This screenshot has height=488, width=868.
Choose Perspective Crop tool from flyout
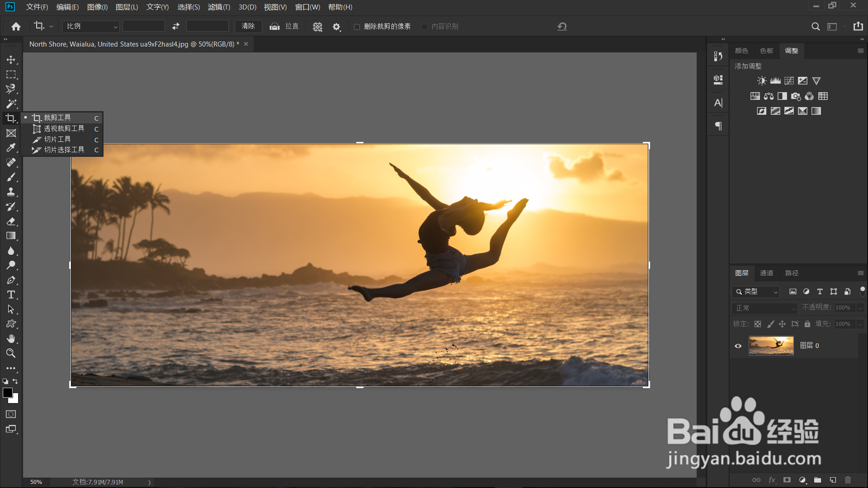click(63, 129)
